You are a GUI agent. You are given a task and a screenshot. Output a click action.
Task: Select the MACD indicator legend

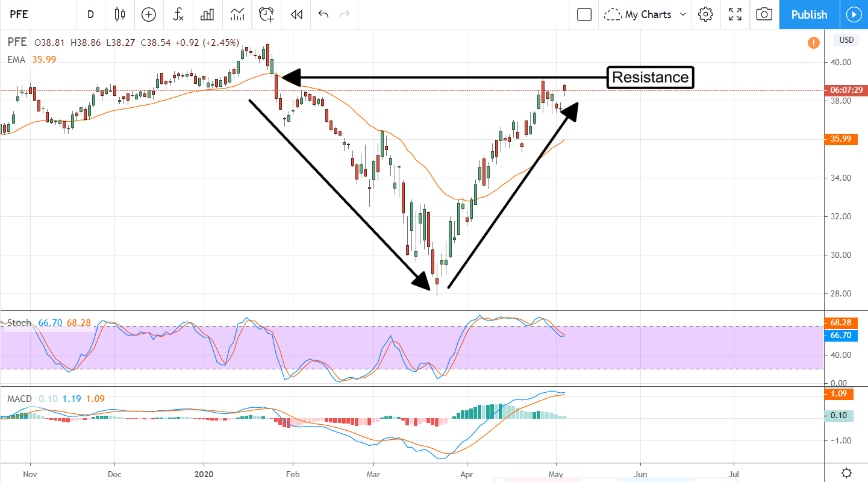pos(57,399)
